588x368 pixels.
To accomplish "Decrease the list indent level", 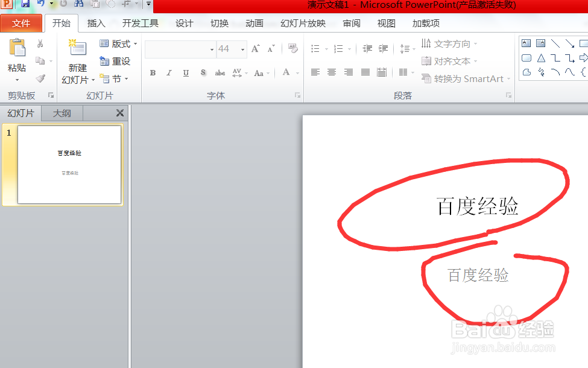I will (367, 49).
